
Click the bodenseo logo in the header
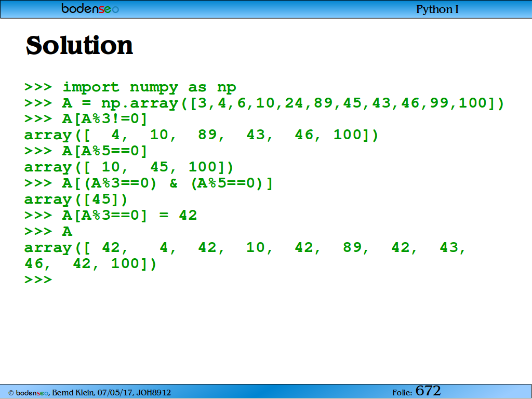[x=90, y=8]
